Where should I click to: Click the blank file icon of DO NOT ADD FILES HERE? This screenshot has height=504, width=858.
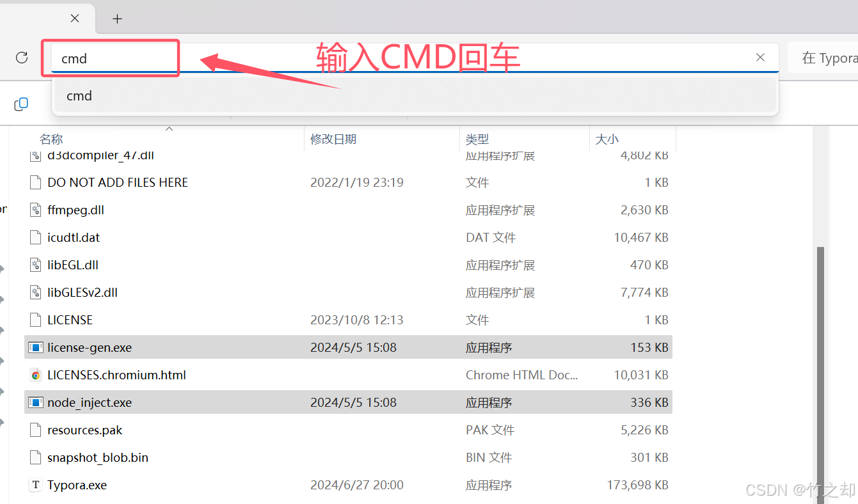pyautogui.click(x=35, y=182)
